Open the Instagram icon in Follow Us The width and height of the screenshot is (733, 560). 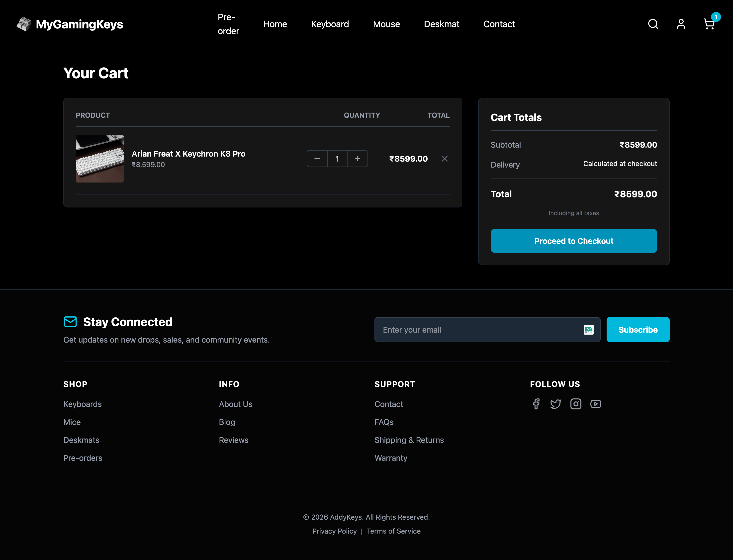[x=576, y=404]
